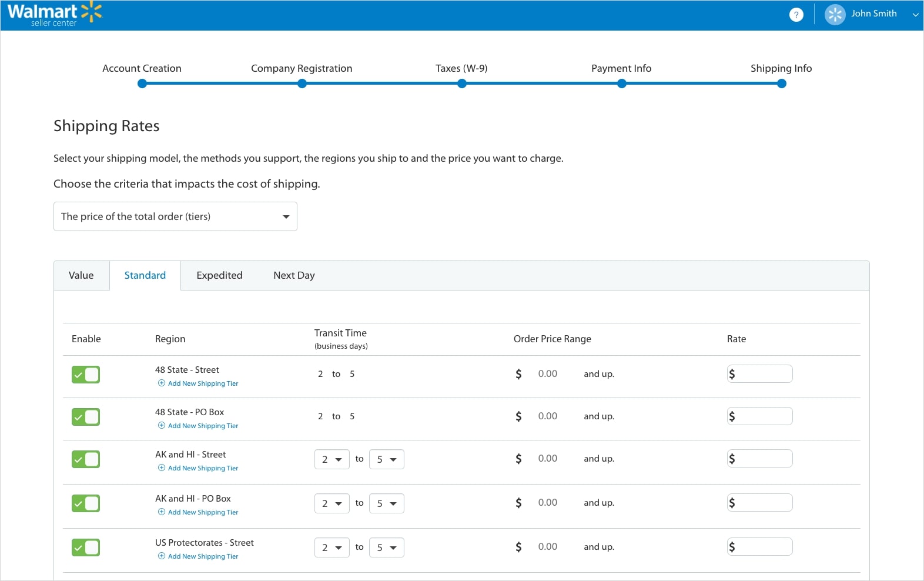
Task: Click plus icon under AK and HI - Street
Action: coord(162,468)
